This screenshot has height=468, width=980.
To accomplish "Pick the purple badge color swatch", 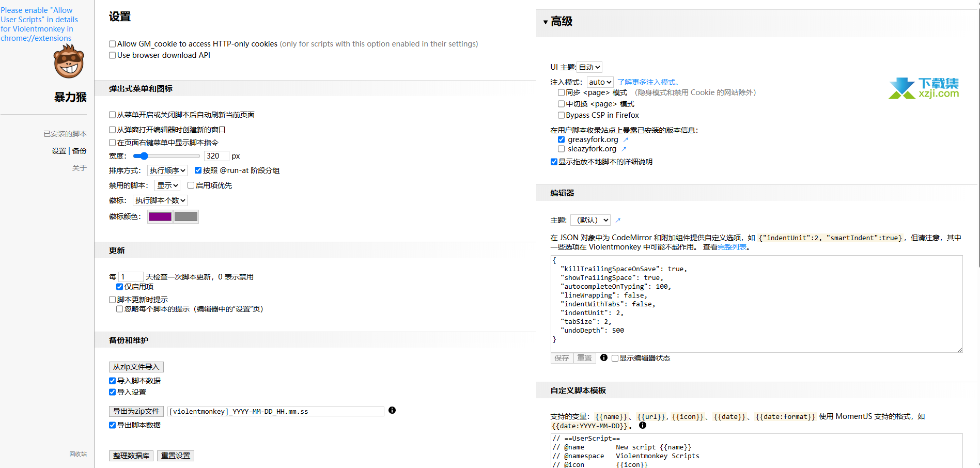I will [160, 216].
